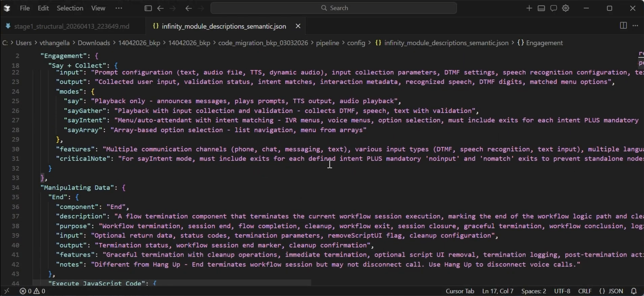Open the Edit menu
The width and height of the screenshot is (644, 296).
coord(43,8)
